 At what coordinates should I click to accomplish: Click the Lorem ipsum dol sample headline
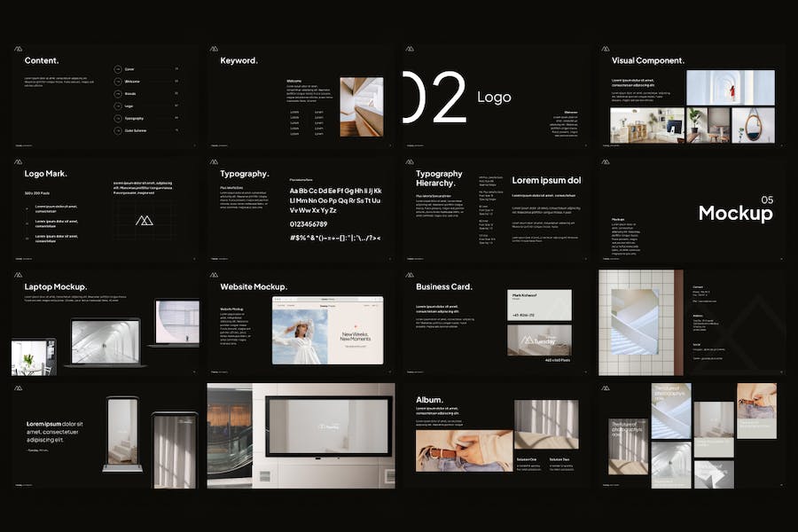click(x=546, y=180)
